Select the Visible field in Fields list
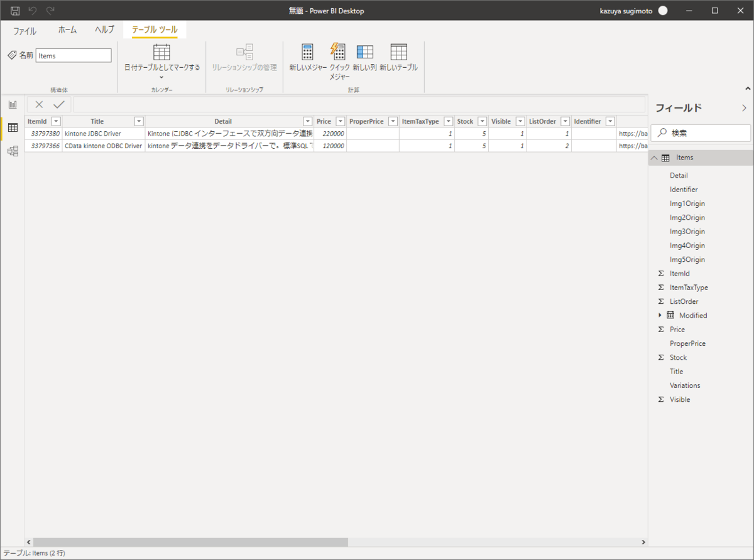 680,399
